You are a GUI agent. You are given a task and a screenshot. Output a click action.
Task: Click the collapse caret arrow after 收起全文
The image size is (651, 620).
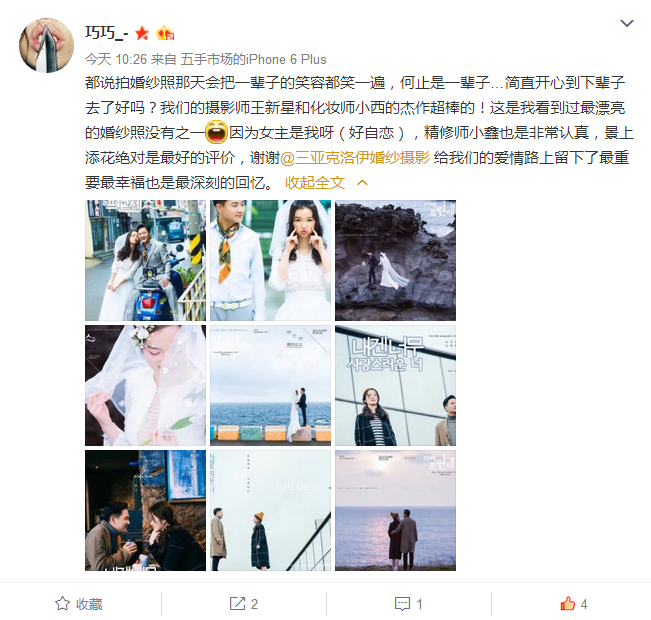coord(362,183)
